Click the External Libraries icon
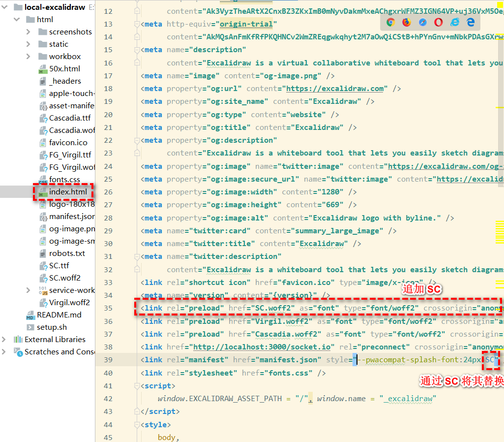The width and height of the screenshot is (504, 442). tap(18, 340)
